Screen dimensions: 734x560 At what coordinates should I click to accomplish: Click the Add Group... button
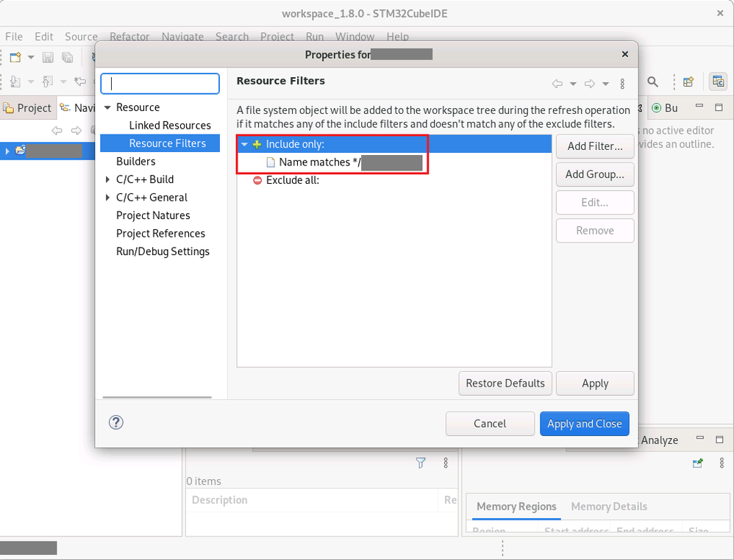tap(595, 174)
